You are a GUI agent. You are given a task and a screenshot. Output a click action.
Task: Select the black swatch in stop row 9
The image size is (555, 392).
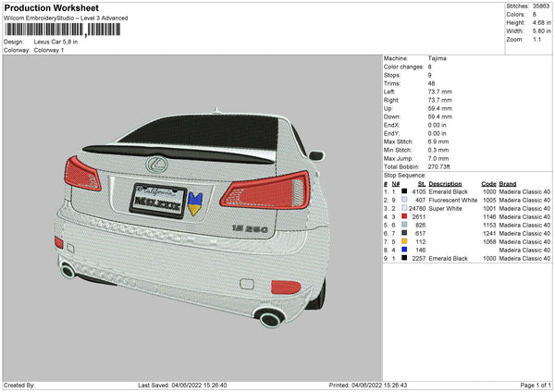click(x=404, y=258)
